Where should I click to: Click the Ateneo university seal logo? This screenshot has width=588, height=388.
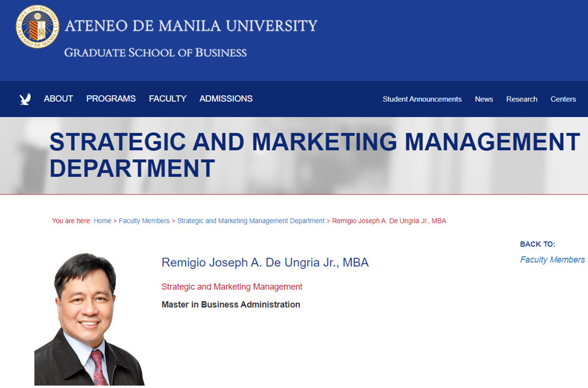(x=37, y=27)
